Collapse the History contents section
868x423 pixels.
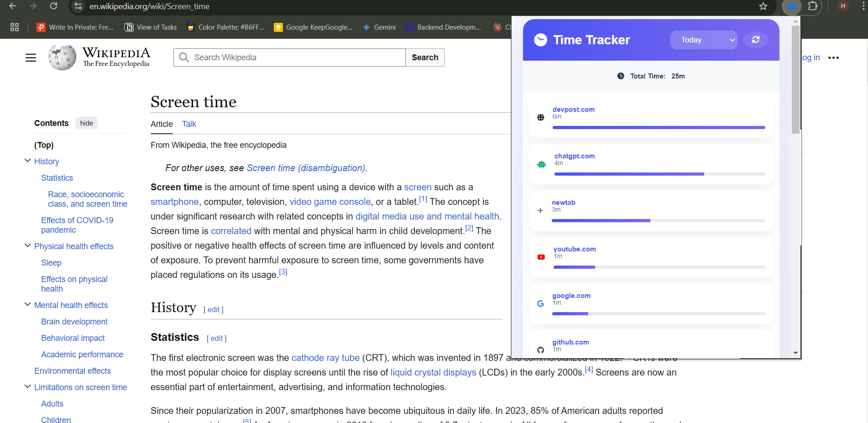click(27, 161)
